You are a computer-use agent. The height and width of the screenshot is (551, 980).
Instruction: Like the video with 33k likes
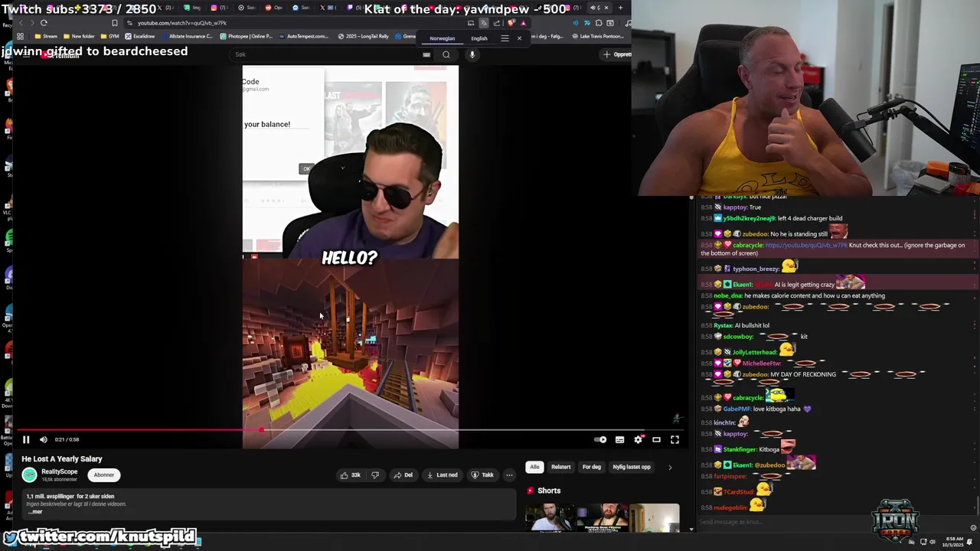351,475
